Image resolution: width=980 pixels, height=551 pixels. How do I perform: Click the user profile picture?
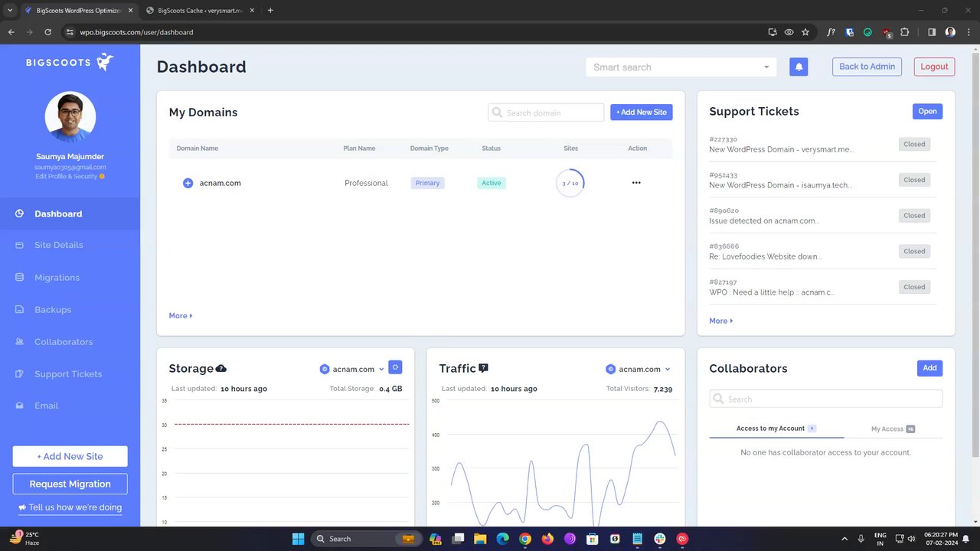tap(70, 117)
